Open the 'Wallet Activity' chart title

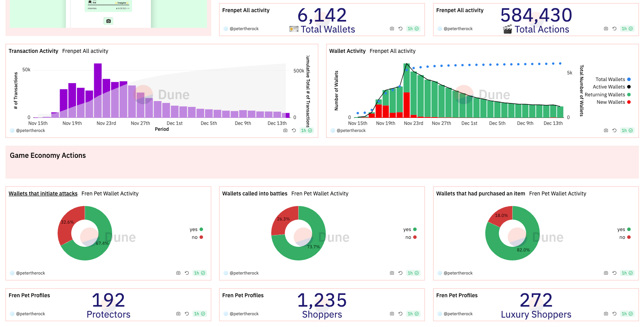pyautogui.click(x=347, y=51)
